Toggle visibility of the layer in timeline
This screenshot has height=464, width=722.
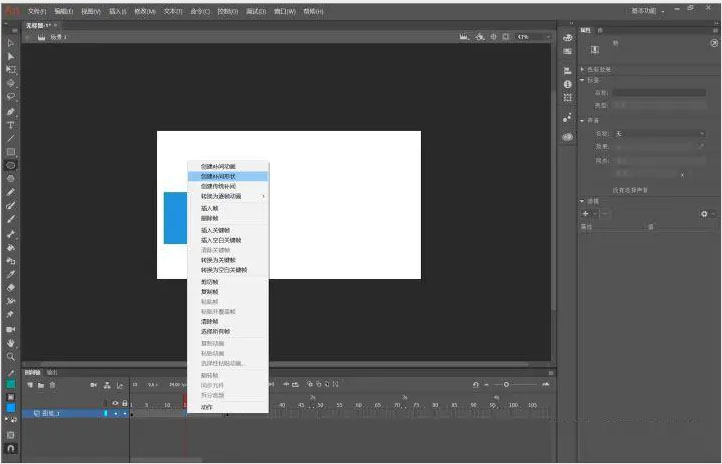pos(114,412)
